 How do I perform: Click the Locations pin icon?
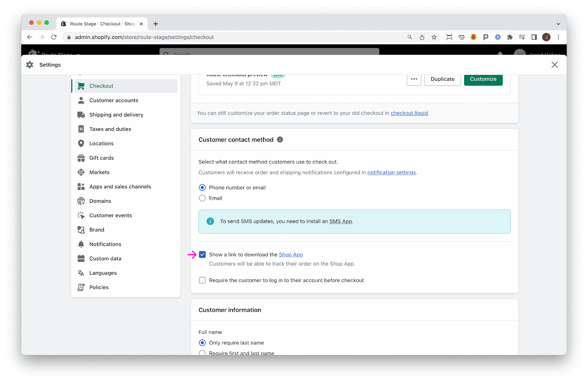[x=81, y=143]
